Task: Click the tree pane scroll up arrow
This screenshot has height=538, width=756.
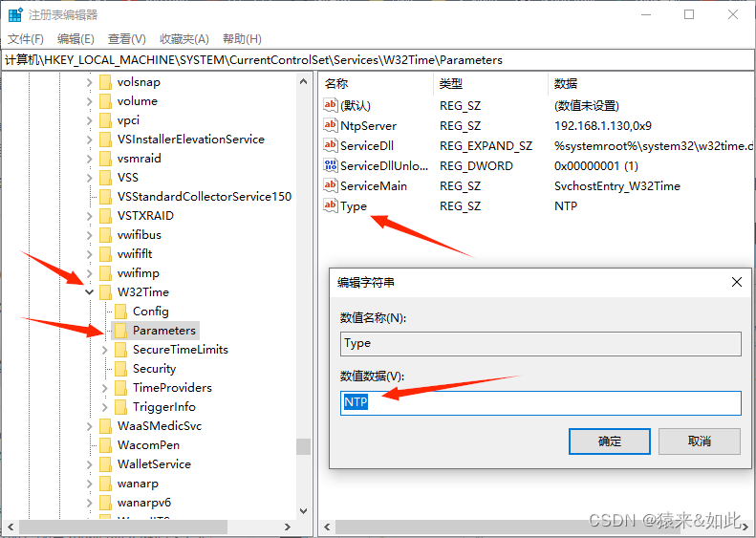Action: tap(303, 82)
